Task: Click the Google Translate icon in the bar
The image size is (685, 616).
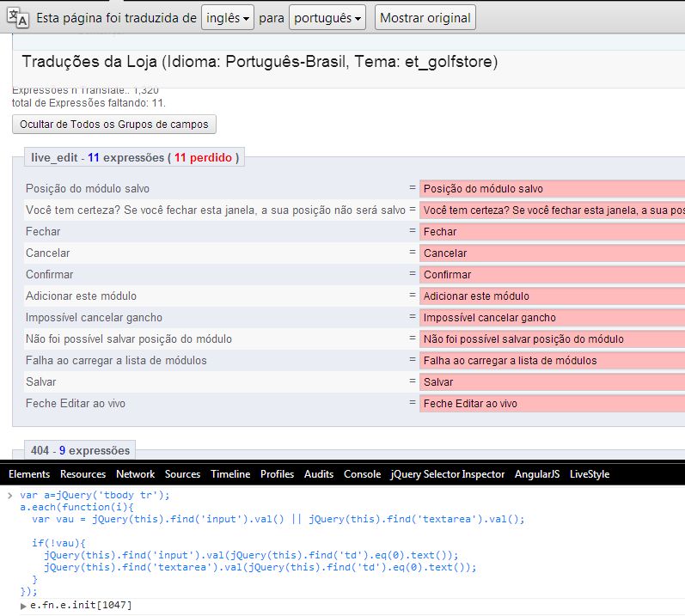Action: [x=18, y=18]
